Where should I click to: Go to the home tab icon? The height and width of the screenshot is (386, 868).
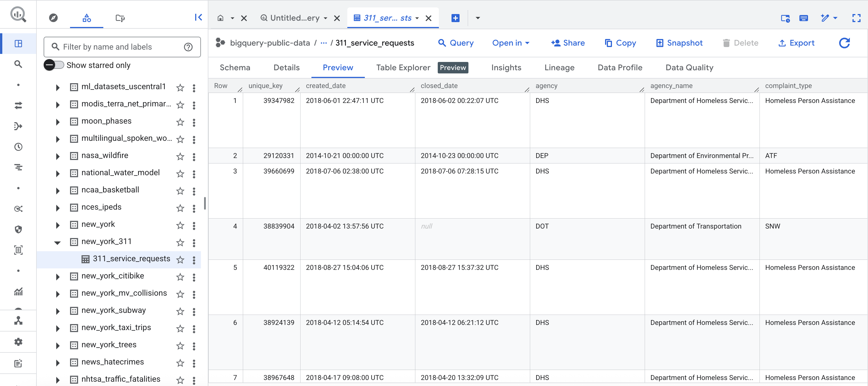tap(220, 18)
